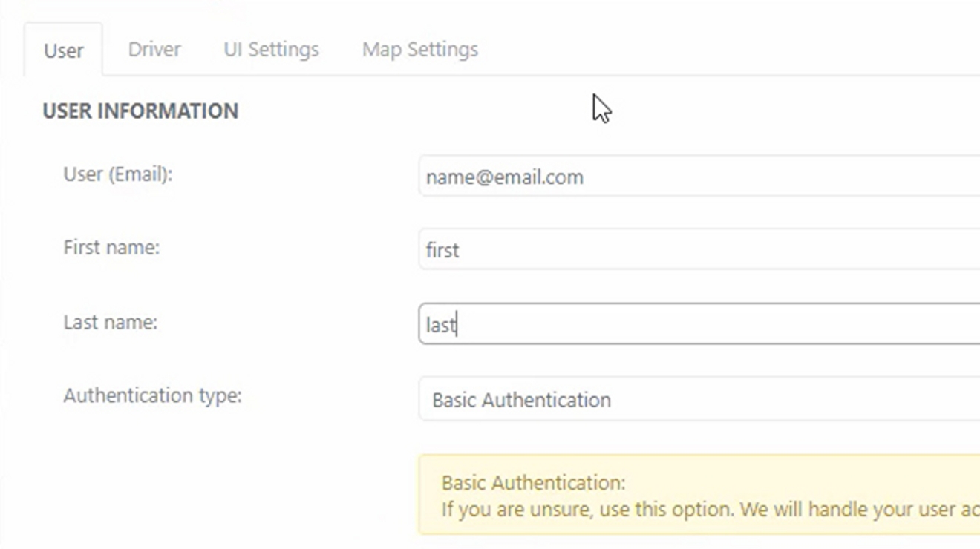Image resolution: width=980 pixels, height=549 pixels.
Task: Place cursor in the name@email.com text
Action: [x=505, y=177]
